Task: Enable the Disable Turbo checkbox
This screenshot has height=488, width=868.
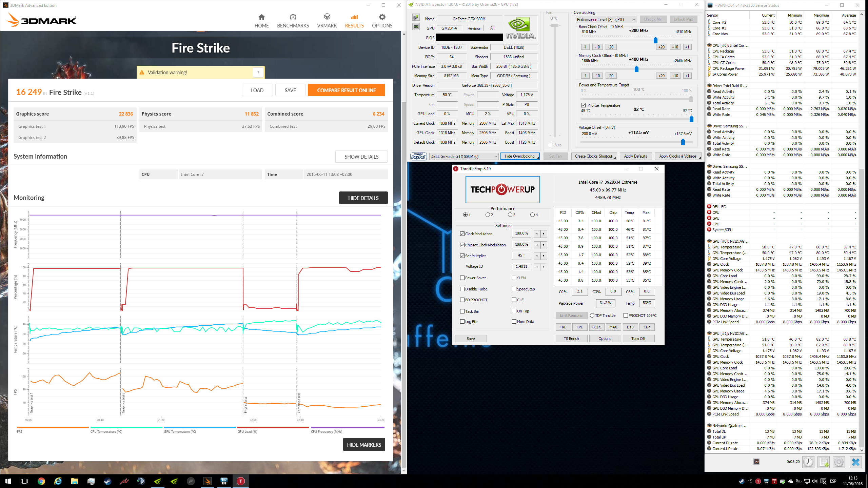Action: point(462,289)
